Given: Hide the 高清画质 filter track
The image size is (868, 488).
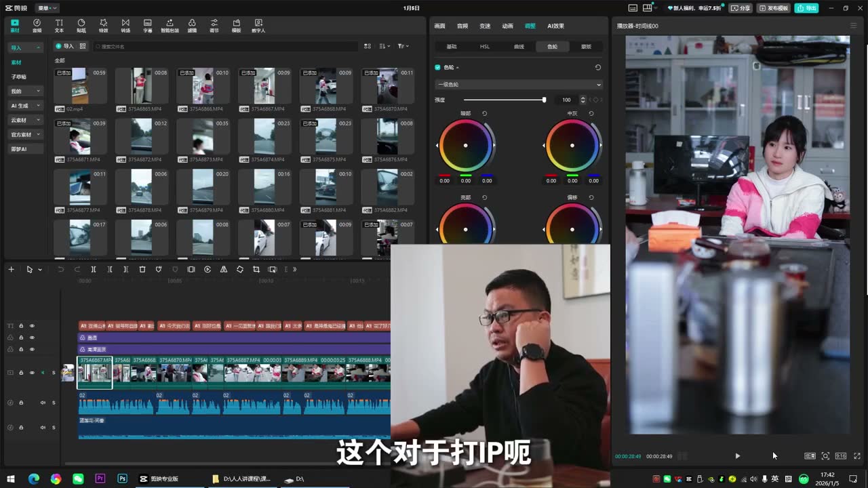Looking at the screenshot, I should pyautogui.click(x=32, y=349).
